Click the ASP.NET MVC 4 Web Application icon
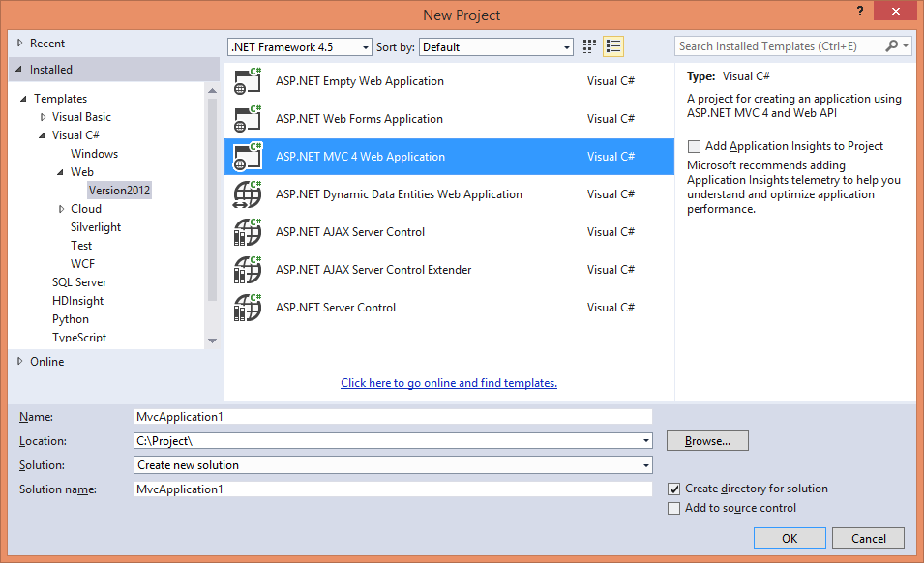This screenshot has height=563, width=924. coord(248,157)
